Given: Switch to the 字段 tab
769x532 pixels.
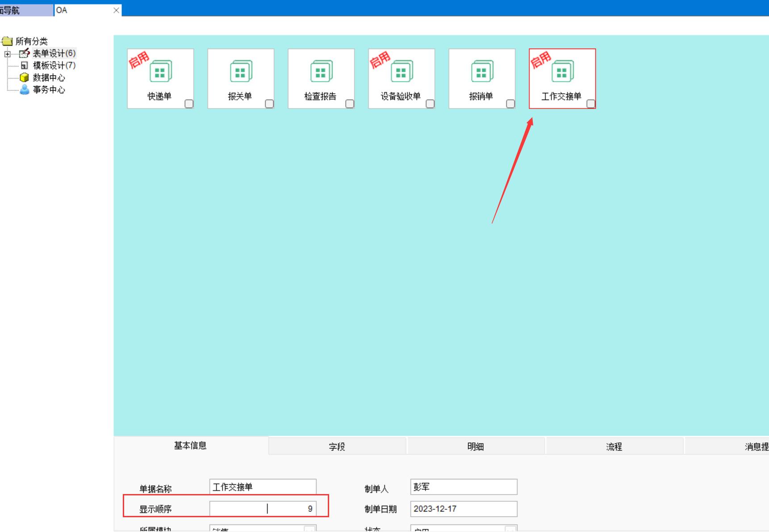Looking at the screenshot, I should 337,446.
